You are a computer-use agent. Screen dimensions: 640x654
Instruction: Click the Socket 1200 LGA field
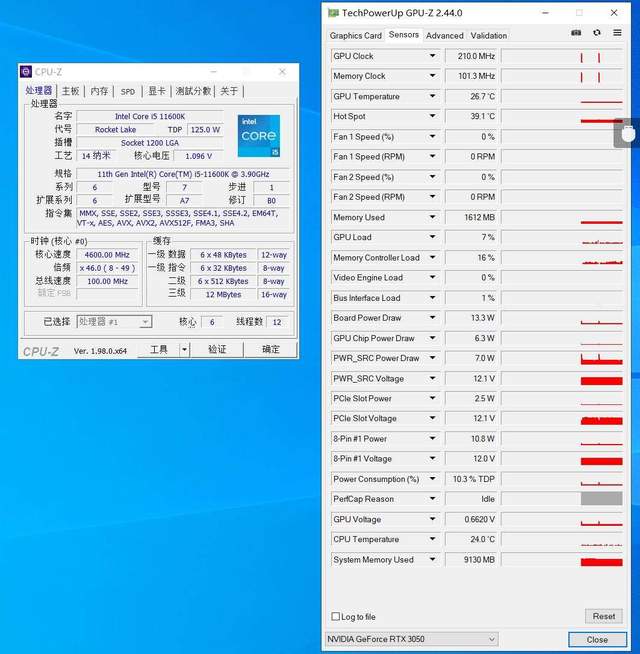[x=150, y=143]
